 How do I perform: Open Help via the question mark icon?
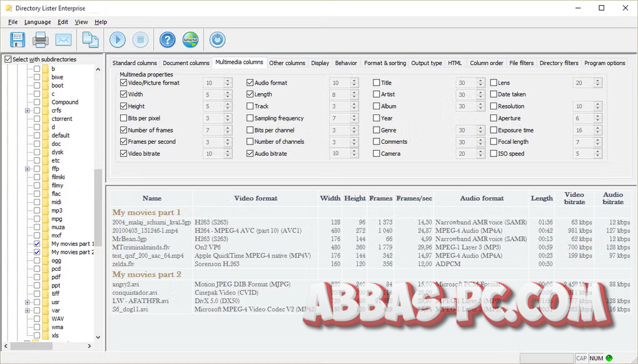167,39
